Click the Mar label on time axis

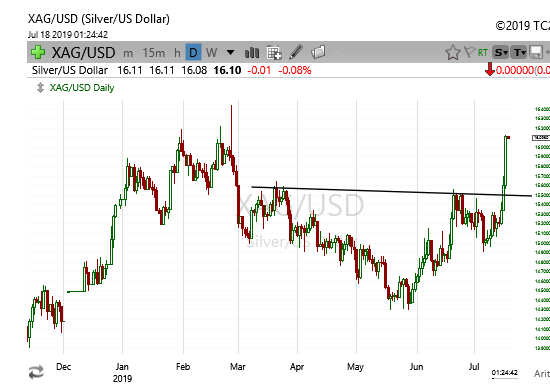[237, 367]
